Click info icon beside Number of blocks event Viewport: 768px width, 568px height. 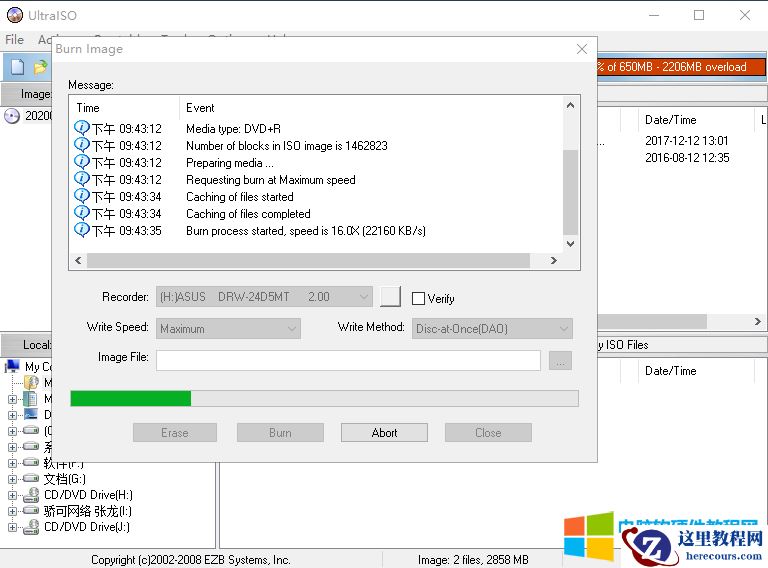click(x=82, y=145)
